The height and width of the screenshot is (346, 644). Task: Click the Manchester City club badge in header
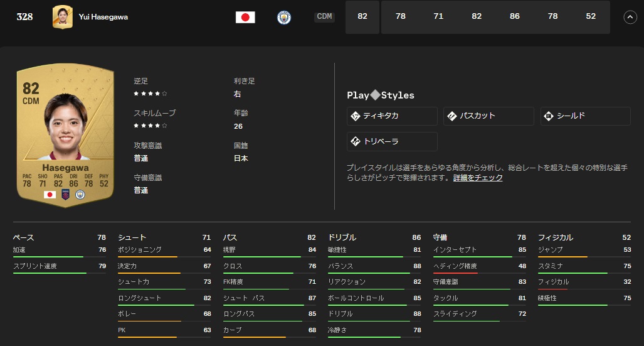click(284, 18)
